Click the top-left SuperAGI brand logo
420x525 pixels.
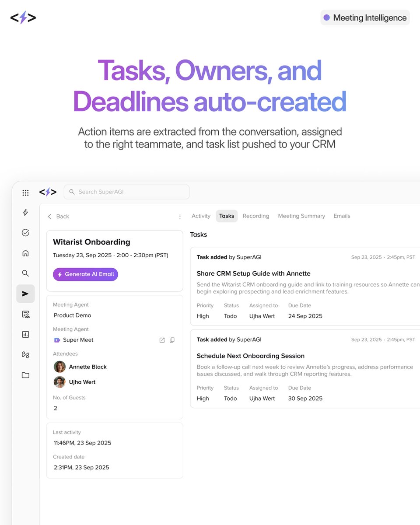point(23,18)
